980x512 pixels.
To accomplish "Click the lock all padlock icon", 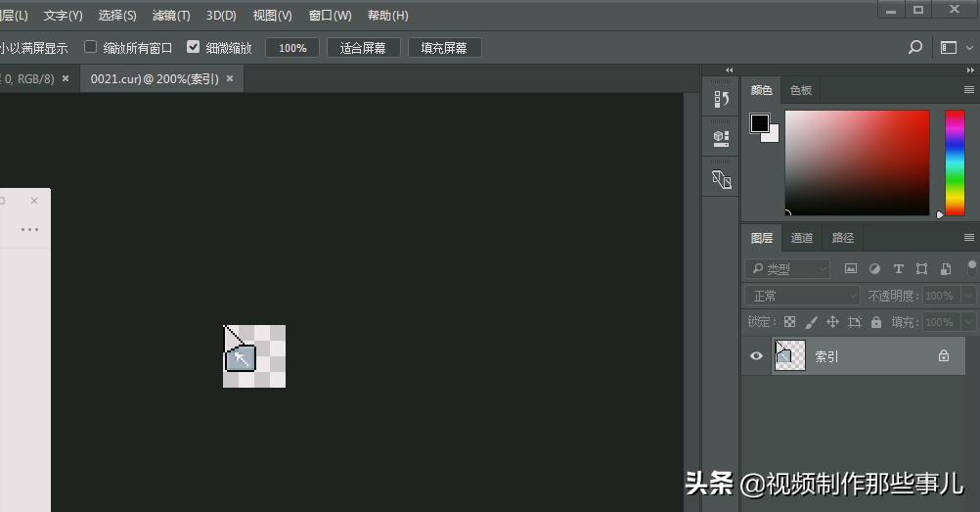I will click(x=876, y=322).
